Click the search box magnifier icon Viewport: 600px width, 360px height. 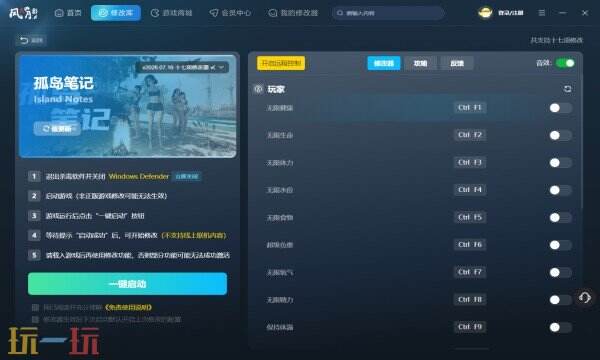340,13
